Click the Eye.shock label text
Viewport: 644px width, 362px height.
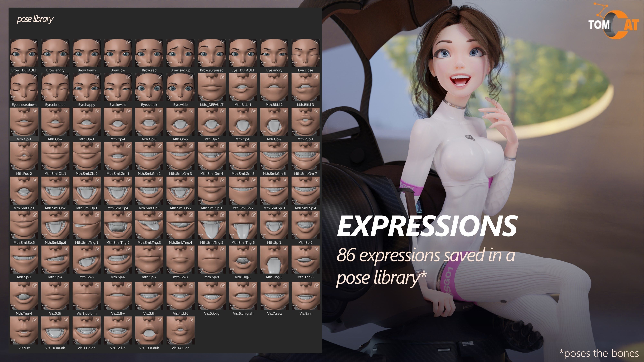(x=149, y=105)
